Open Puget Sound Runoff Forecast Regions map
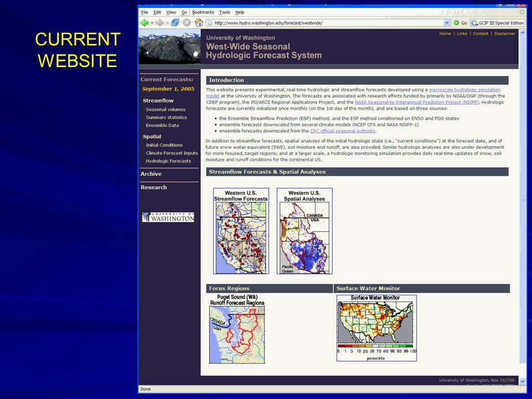This screenshot has width=532, height=399. tap(237, 329)
